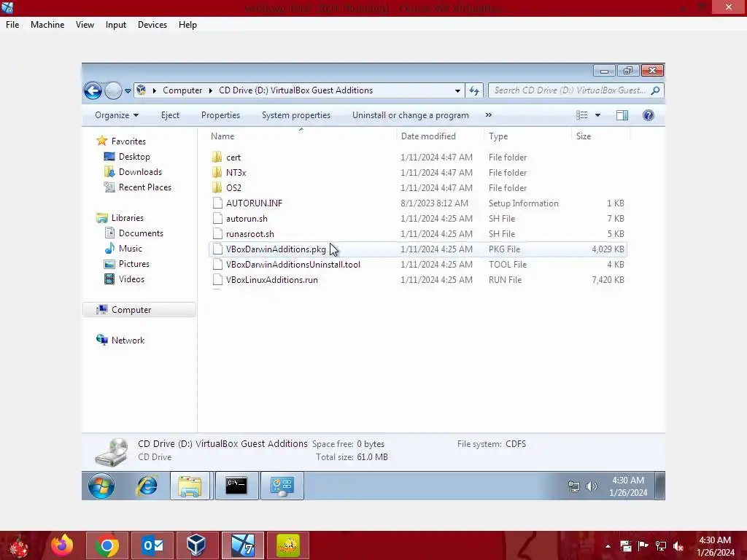Click Windows Explorer on guest taskbar
This screenshot has width=747, height=560.
point(190,486)
